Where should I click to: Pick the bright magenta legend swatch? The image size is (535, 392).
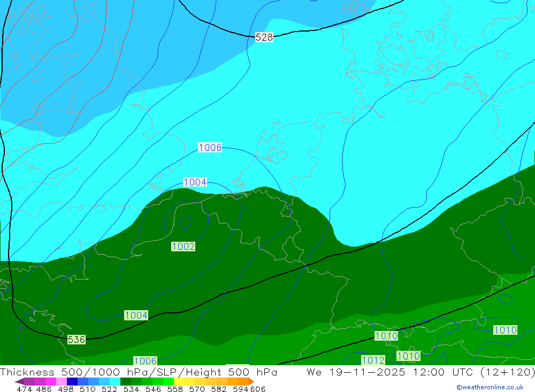click(50, 382)
